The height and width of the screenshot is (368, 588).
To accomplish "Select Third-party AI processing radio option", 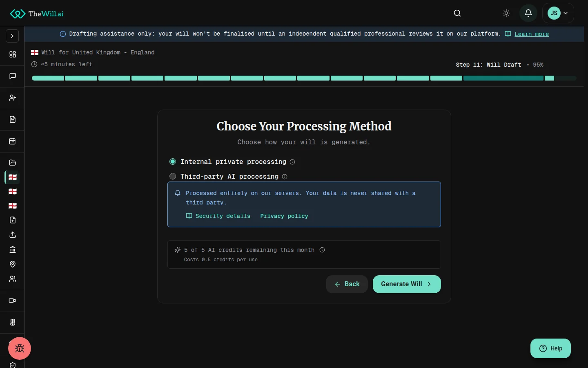I will tap(173, 176).
